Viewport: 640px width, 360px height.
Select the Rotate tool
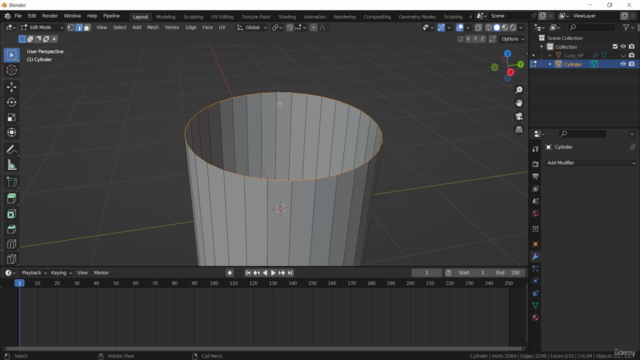coord(11,102)
